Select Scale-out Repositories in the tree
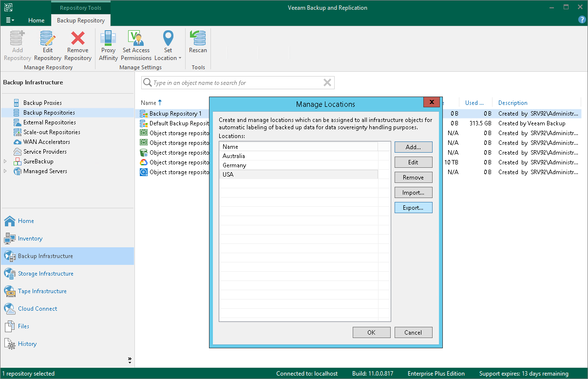588x379 pixels. [52, 132]
